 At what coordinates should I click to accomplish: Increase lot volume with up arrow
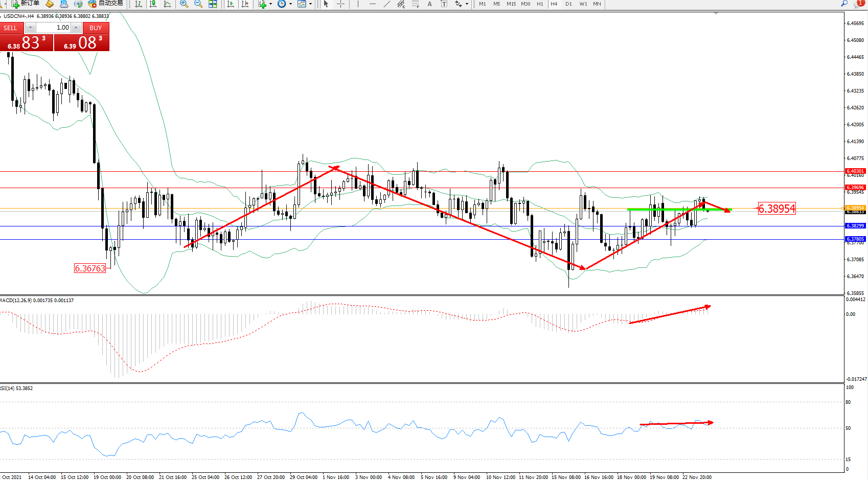pos(76,28)
